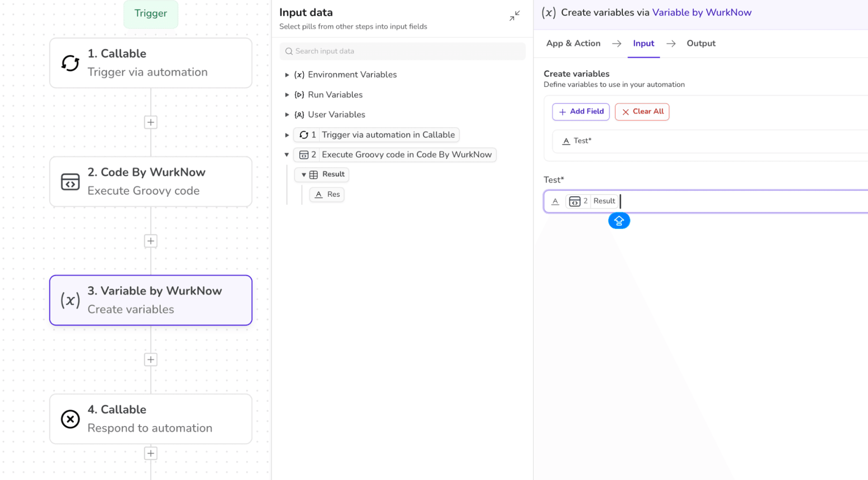Add a step after step 4 Callable

click(x=151, y=453)
